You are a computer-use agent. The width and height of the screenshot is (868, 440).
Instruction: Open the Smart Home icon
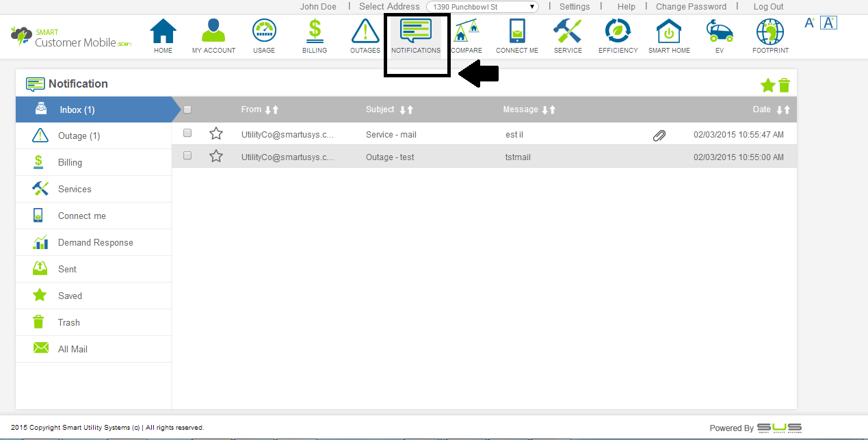(x=668, y=31)
